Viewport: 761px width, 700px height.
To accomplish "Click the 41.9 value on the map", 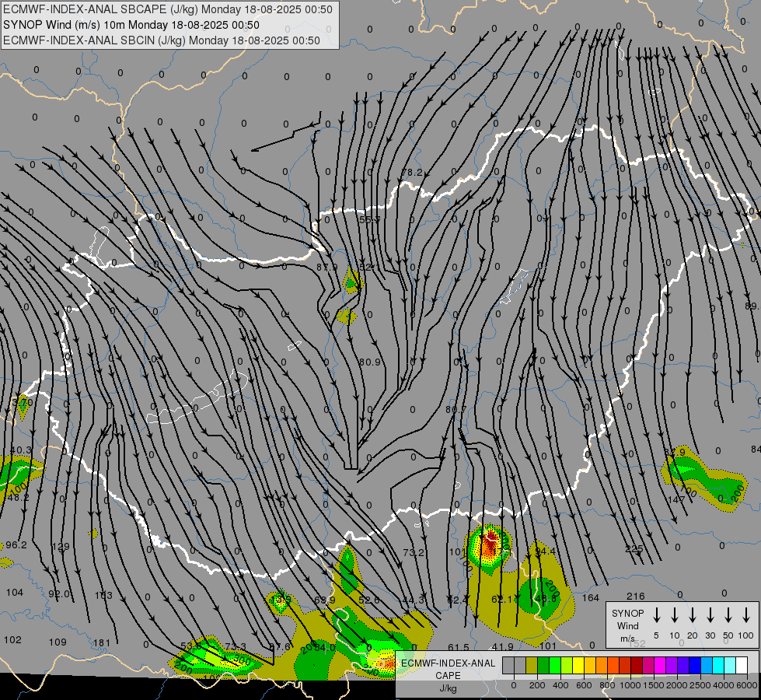I will [502, 646].
